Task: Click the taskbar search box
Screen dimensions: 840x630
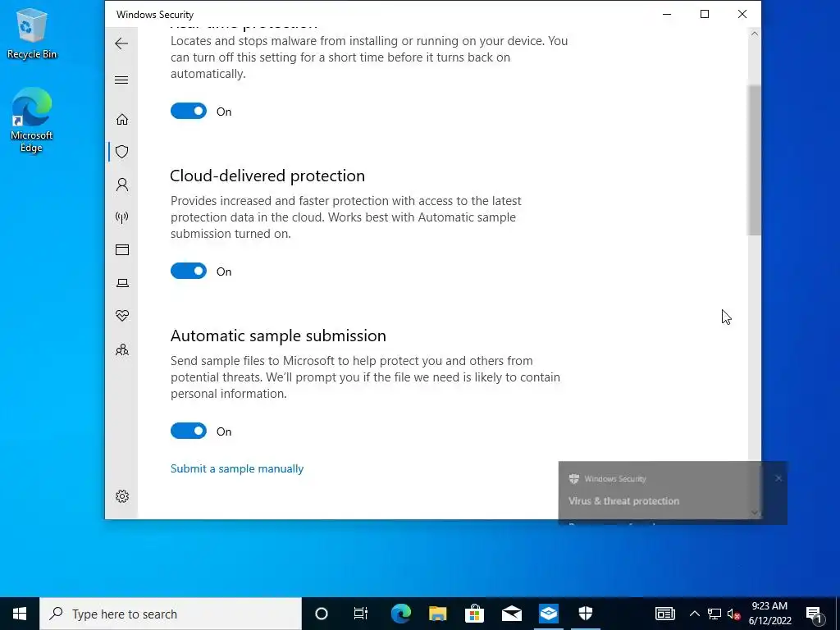Action: coord(171,614)
